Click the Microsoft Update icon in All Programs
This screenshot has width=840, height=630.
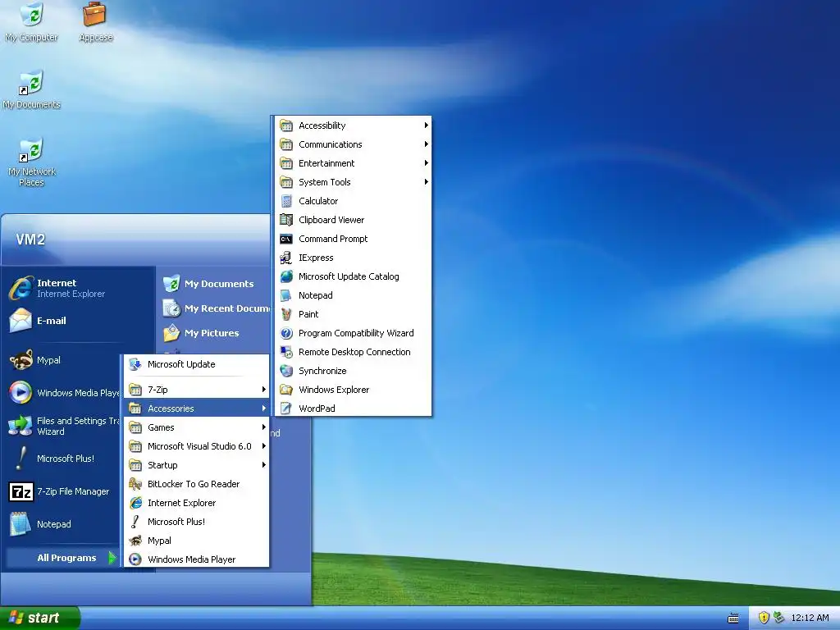coord(135,364)
